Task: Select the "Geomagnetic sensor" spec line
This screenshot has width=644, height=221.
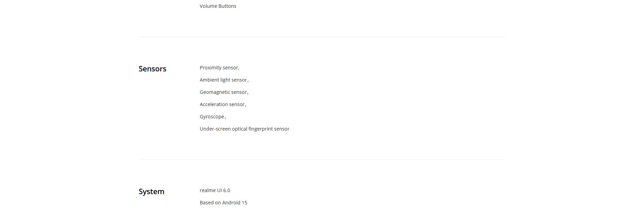Action: click(223, 92)
